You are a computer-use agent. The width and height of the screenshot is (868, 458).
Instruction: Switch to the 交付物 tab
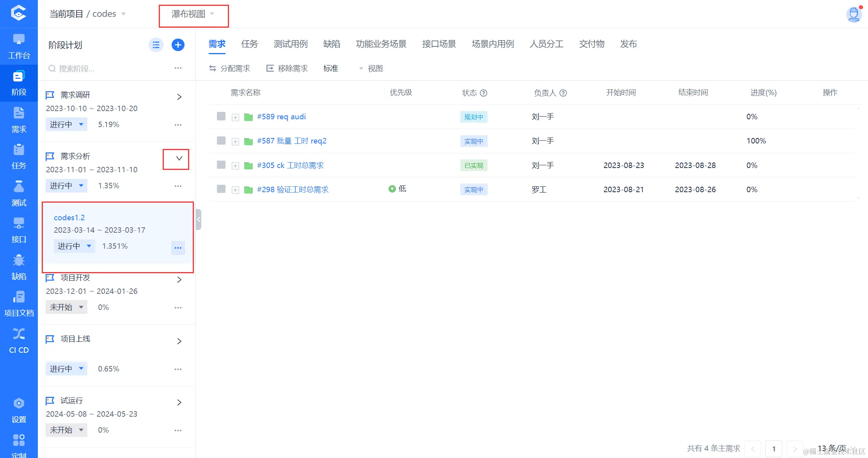pyautogui.click(x=591, y=44)
